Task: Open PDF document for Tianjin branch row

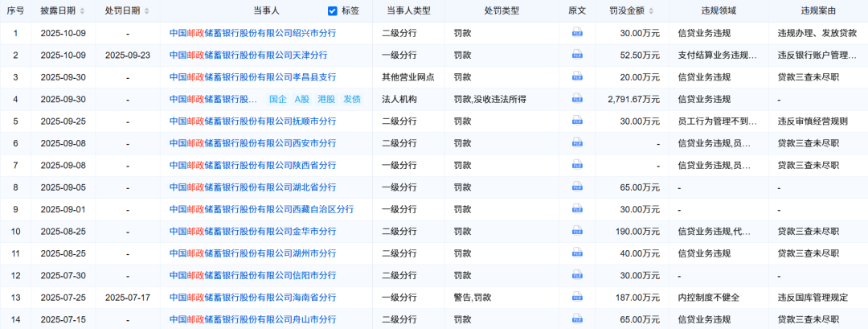Action: (x=577, y=56)
